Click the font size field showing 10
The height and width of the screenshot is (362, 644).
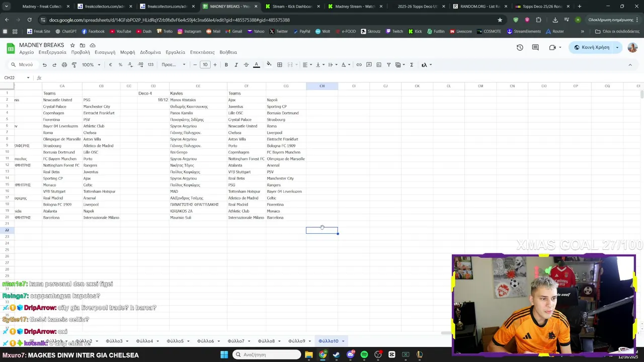pos(205,65)
